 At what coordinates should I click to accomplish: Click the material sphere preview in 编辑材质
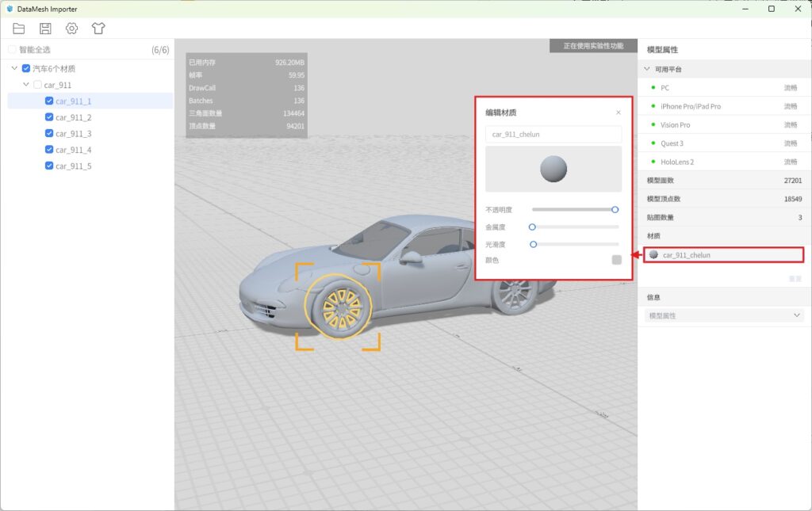click(x=553, y=169)
